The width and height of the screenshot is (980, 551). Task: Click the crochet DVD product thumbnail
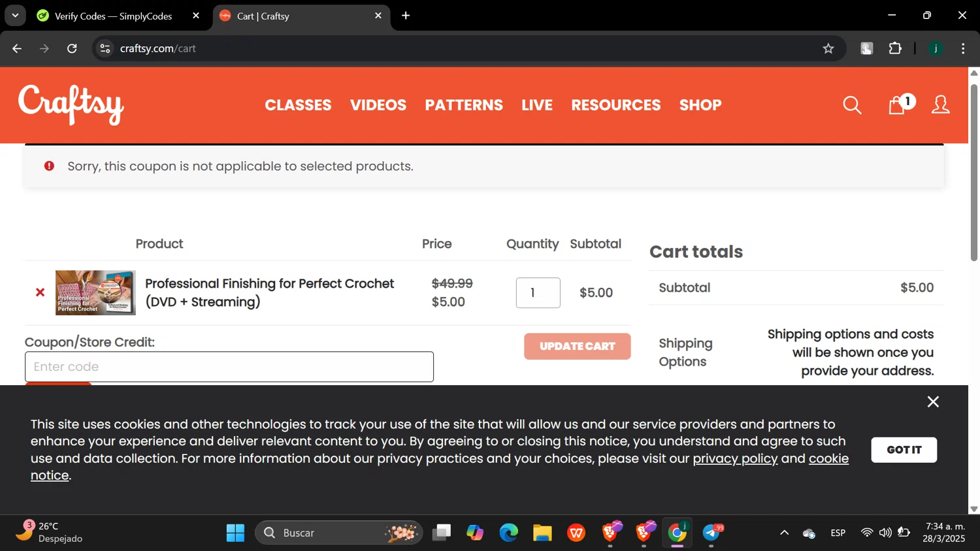[95, 292]
